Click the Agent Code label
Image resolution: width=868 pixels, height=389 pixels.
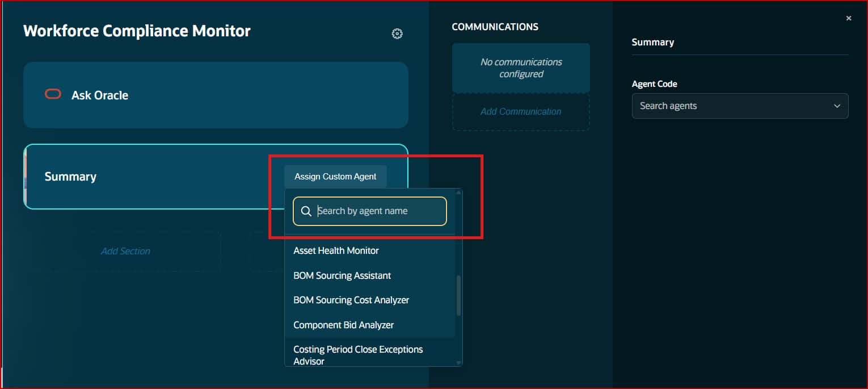(x=654, y=83)
